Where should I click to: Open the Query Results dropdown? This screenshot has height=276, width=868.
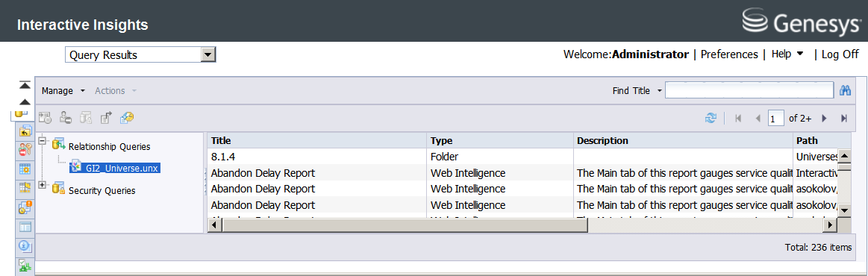[x=140, y=54]
